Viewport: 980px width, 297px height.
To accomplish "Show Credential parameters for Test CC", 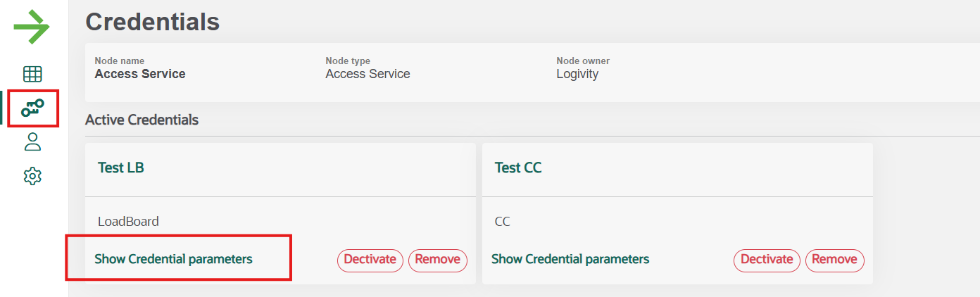I will [x=570, y=259].
